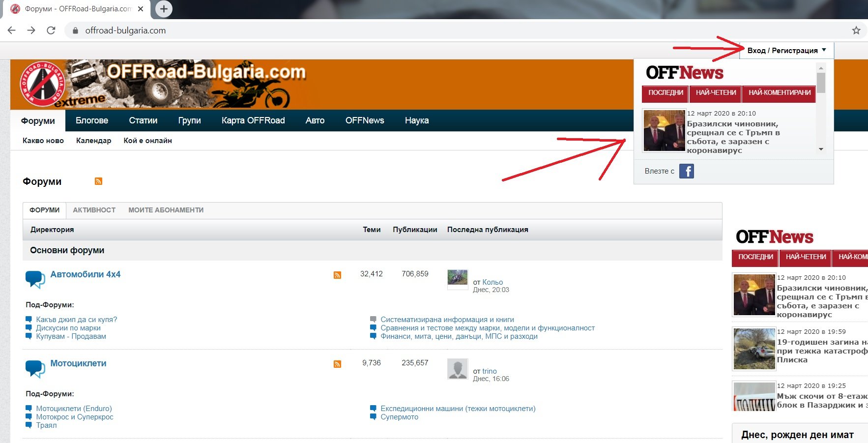Open the Блогове menu item
Viewport: 868px width, 443px height.
92,120
